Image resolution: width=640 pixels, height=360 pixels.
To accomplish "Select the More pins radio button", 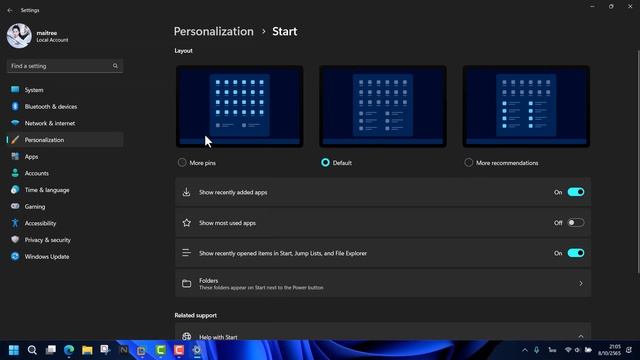I will (x=182, y=162).
